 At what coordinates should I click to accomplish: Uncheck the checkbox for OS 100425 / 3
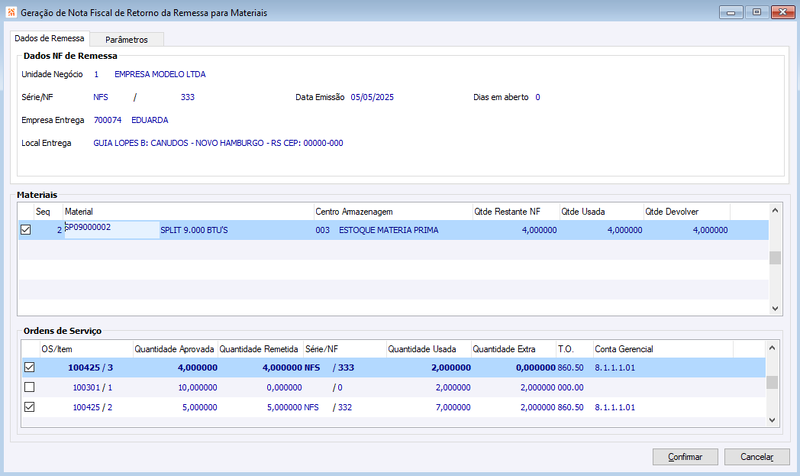pos(30,367)
